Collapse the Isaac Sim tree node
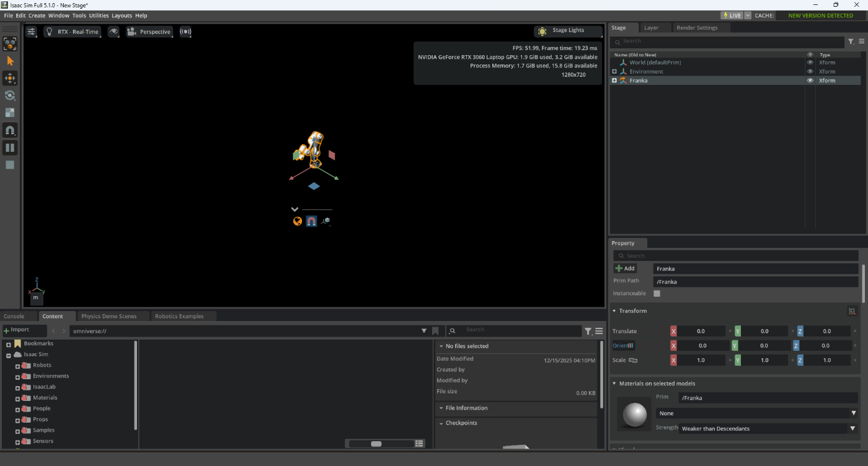Image resolution: width=868 pixels, height=466 pixels. click(9, 355)
